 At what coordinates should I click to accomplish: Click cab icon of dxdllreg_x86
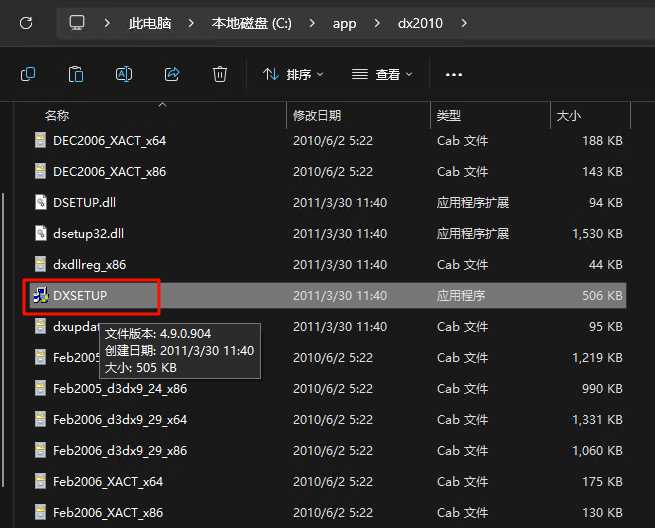[41, 264]
